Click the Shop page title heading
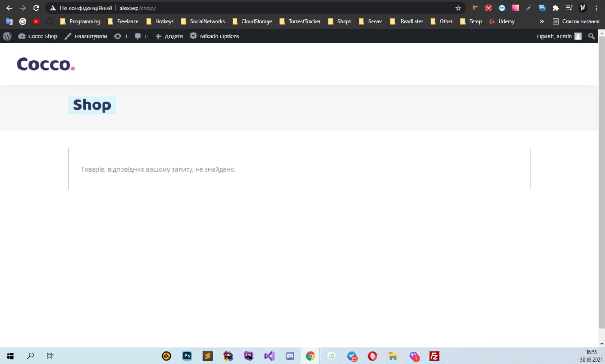Viewport: 605px width, 364px height. [92, 105]
